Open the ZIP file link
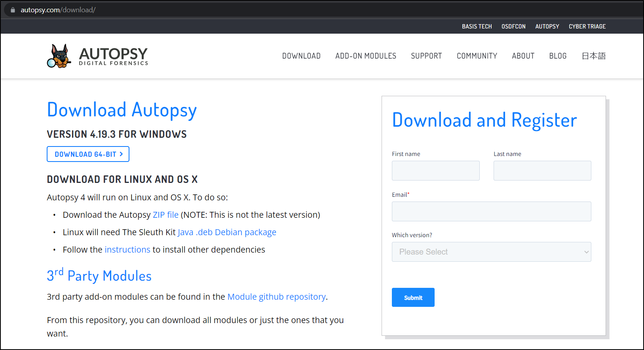 (165, 215)
